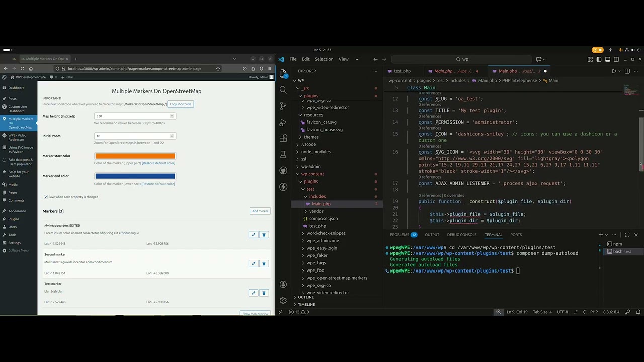This screenshot has width=644, height=362.
Task: Switch to PROBLEMS panel tab
Action: (403, 235)
